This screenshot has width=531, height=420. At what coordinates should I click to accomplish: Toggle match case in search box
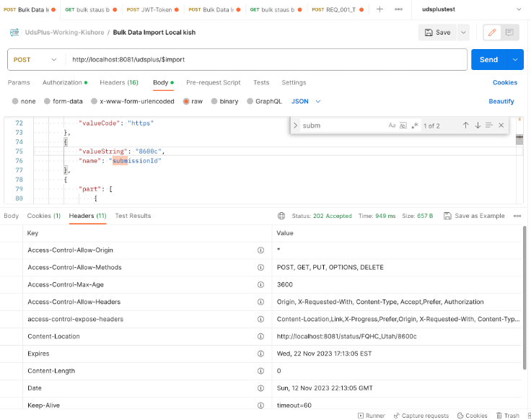point(392,126)
